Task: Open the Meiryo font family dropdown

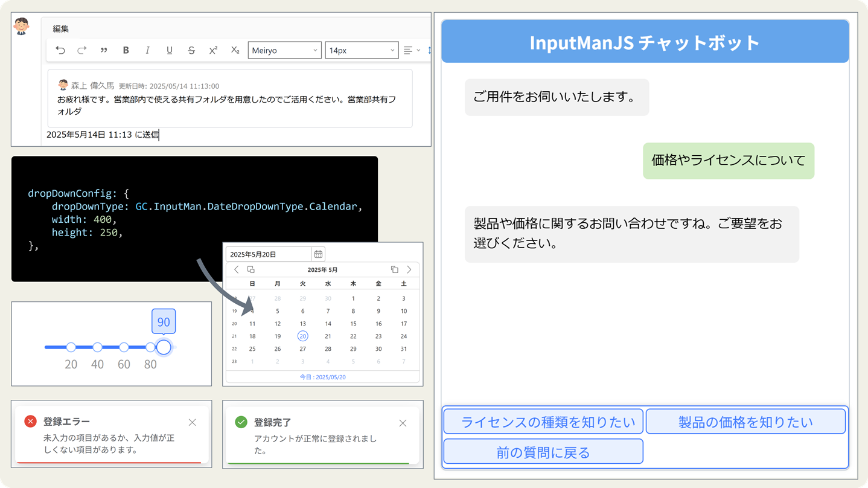Action: click(284, 51)
